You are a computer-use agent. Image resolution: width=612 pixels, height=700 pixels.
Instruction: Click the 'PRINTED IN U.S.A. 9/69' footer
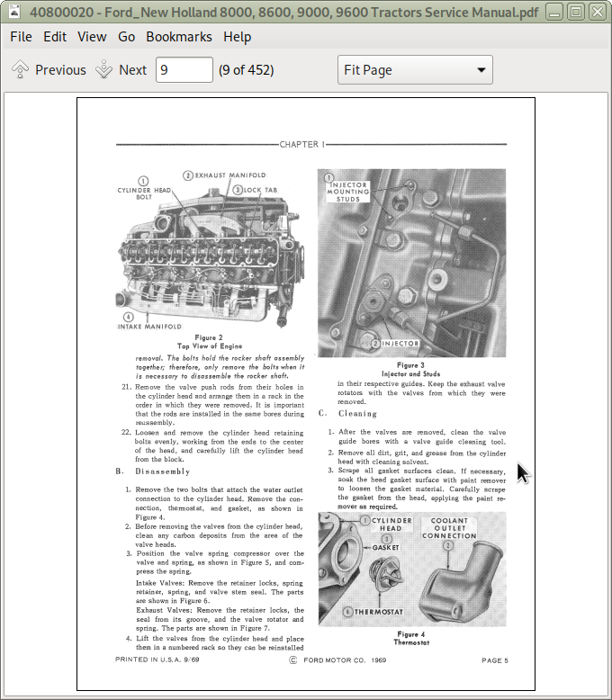point(157,660)
